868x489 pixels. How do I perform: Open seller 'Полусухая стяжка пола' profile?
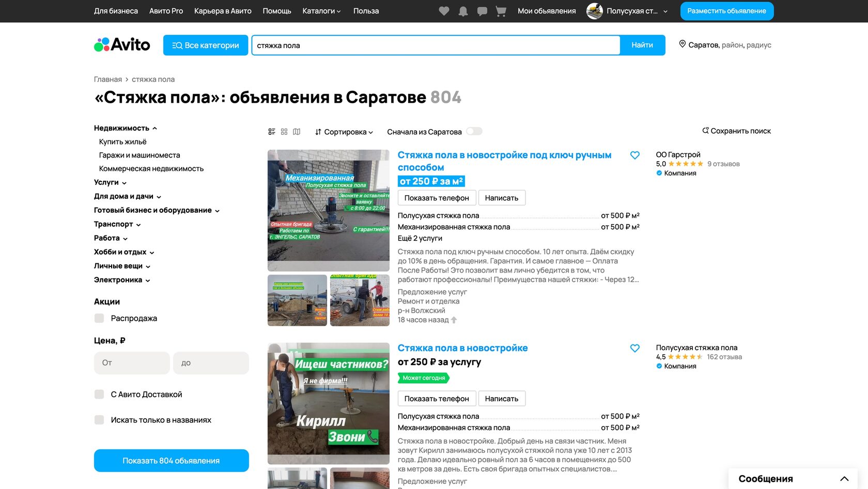696,348
